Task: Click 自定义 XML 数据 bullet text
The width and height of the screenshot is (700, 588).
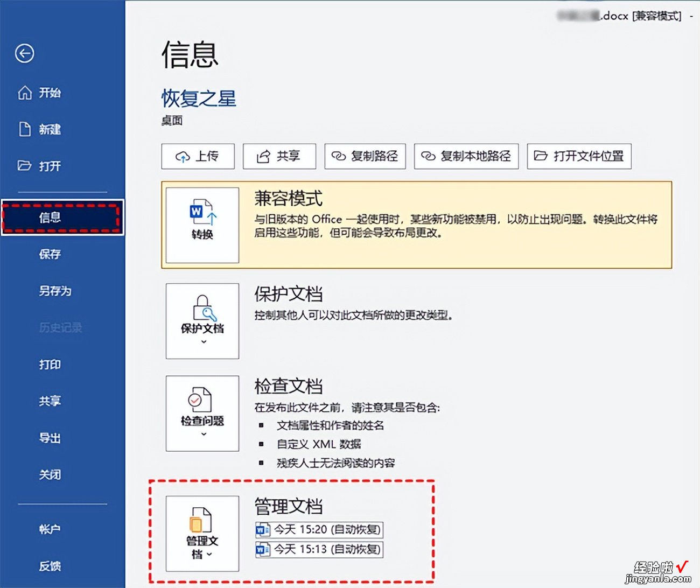Action: [319, 444]
